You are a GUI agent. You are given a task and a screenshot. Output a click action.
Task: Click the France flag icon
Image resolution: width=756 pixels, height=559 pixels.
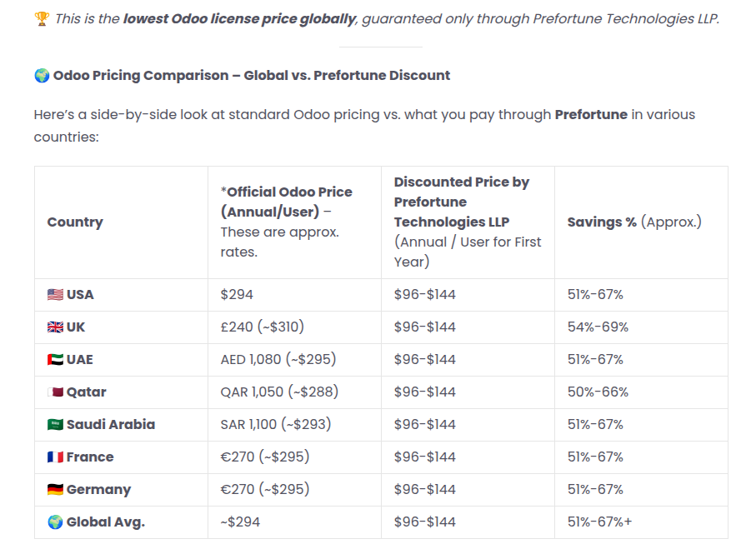click(x=55, y=457)
